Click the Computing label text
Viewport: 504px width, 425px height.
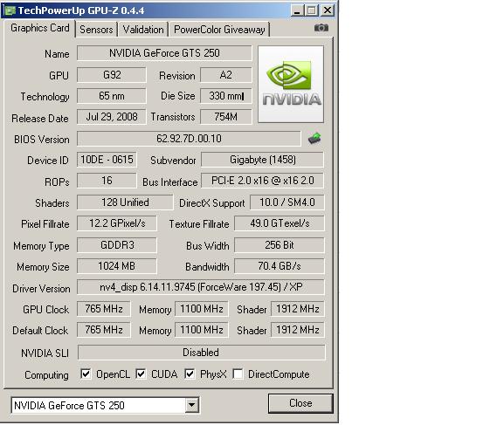(46, 375)
